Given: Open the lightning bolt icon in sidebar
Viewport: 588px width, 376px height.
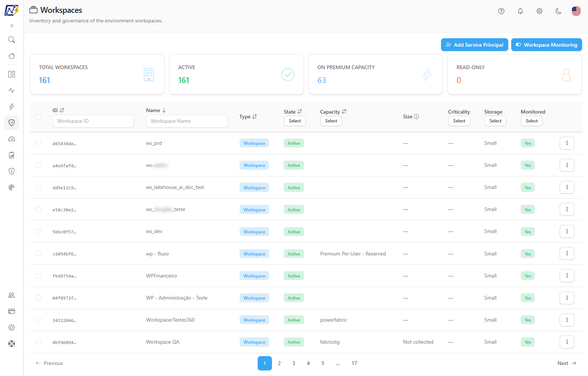Looking at the screenshot, I should coord(12,107).
